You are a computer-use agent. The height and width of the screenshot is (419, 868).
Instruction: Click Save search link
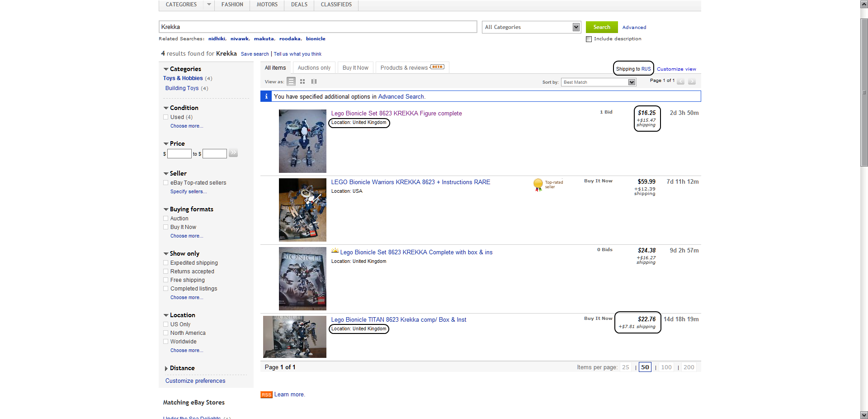click(255, 54)
